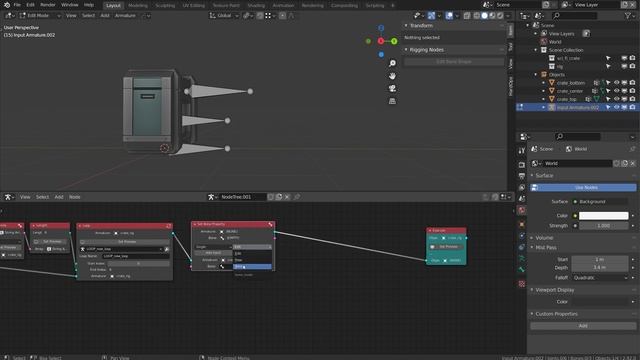Switch perspective/orthographic grid icon
Image resolution: width=640 pixels, height=360 pixels.
pos(392,101)
